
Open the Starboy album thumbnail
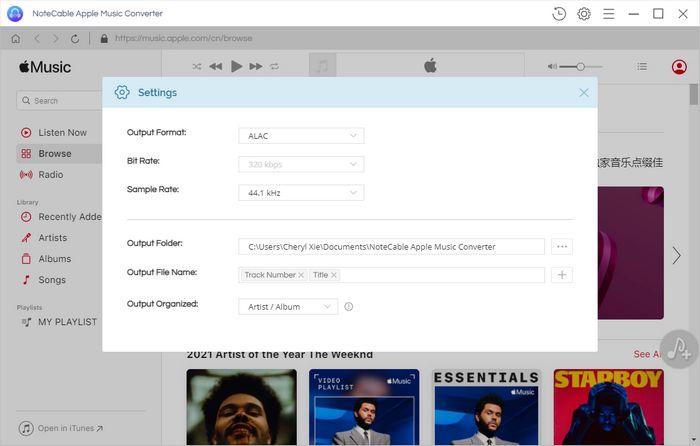[608, 407]
